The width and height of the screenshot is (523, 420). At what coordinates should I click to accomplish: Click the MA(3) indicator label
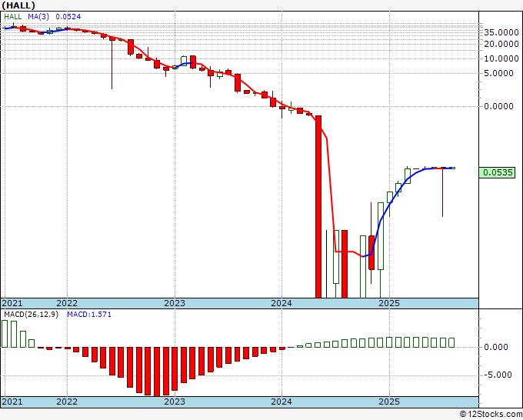[x=38, y=17]
